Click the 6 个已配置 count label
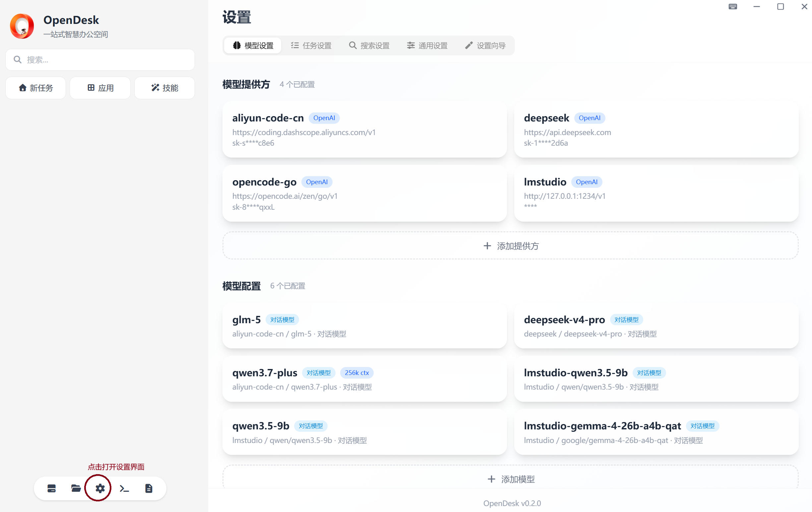This screenshot has height=512, width=812. 288,286
